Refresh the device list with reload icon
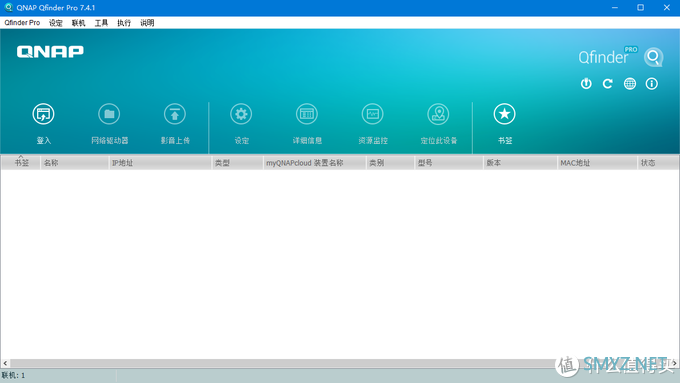 click(608, 84)
